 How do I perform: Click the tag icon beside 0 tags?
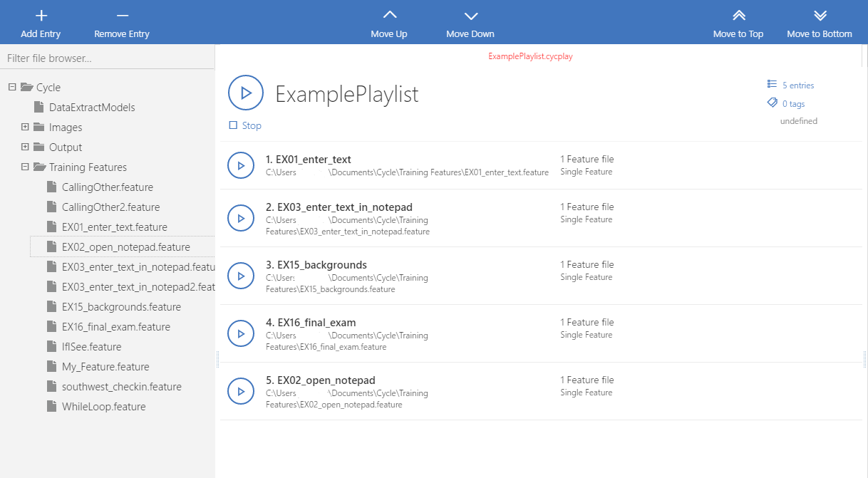click(772, 103)
